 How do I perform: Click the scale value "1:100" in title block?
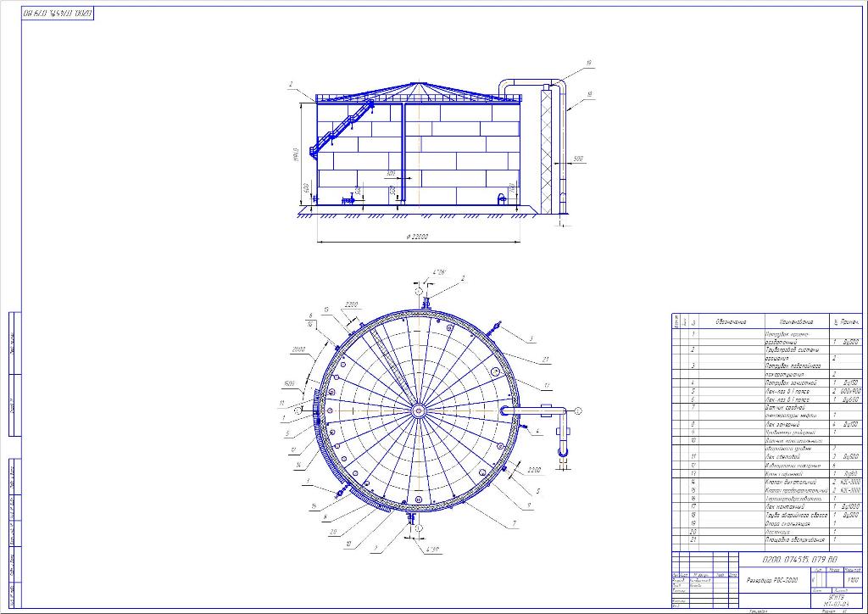click(853, 580)
